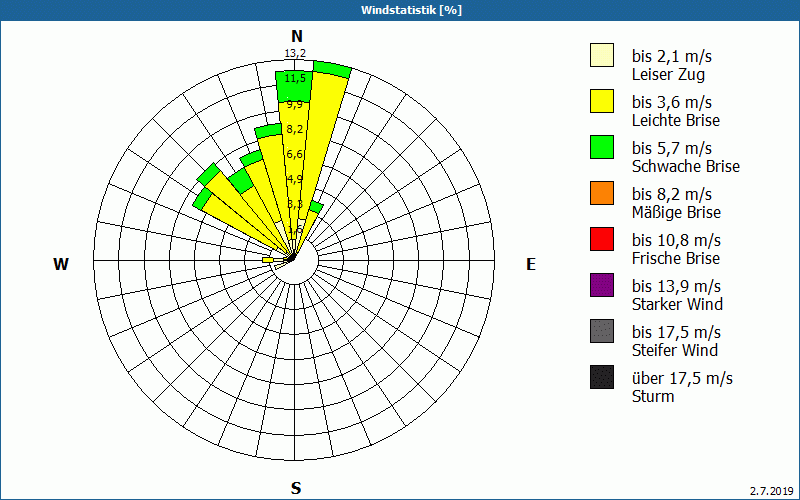
Task: Click the gray 'bis 17,5 m/s' swatch
Action: tap(602, 331)
